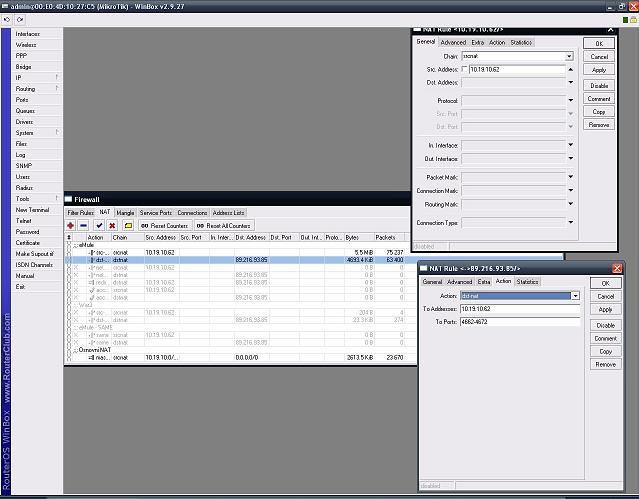639x499 pixels.
Task: Click Comment in upper NAT Rule window
Action: click(x=599, y=99)
